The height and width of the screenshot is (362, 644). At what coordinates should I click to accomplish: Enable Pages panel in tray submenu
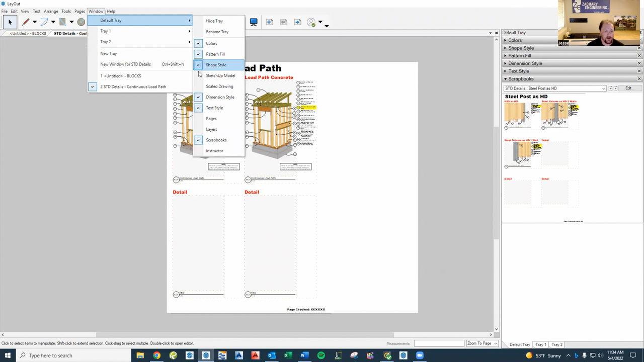pos(219,119)
